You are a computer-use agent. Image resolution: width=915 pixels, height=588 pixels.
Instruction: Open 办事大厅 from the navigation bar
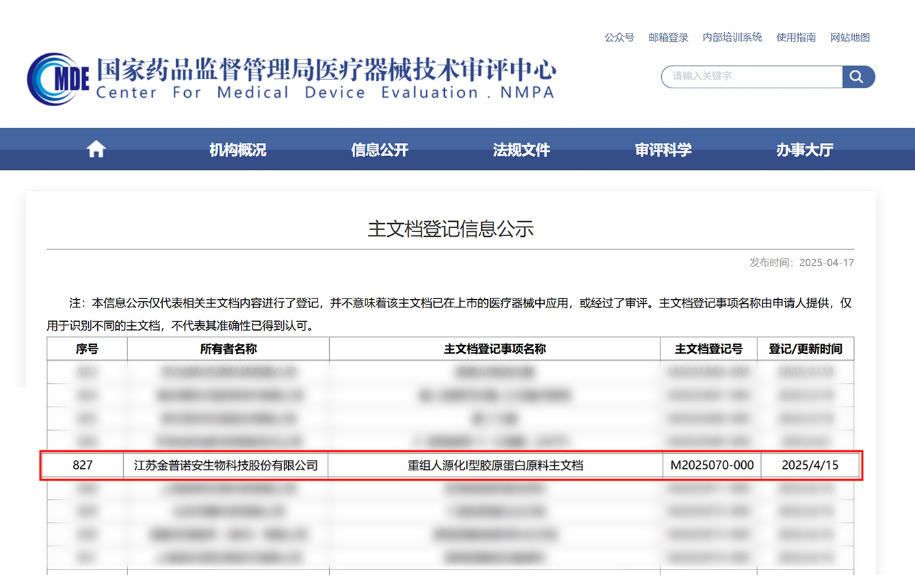tap(804, 150)
